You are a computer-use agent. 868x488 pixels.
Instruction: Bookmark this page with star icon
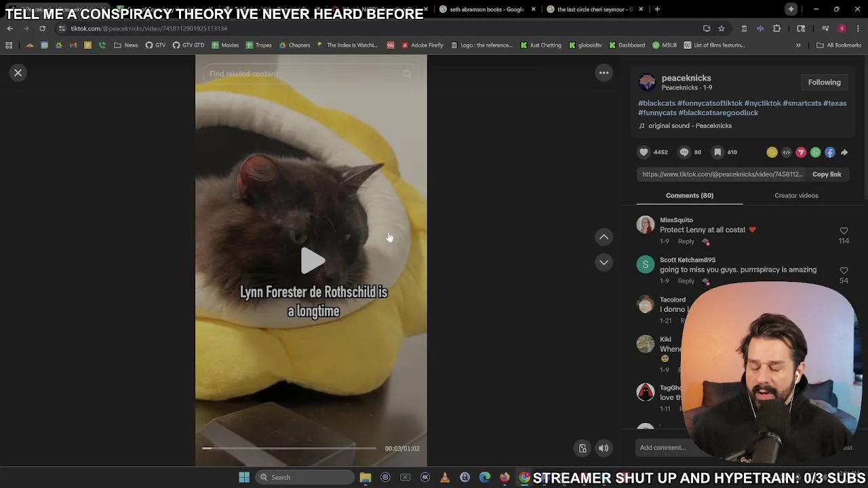pos(722,28)
